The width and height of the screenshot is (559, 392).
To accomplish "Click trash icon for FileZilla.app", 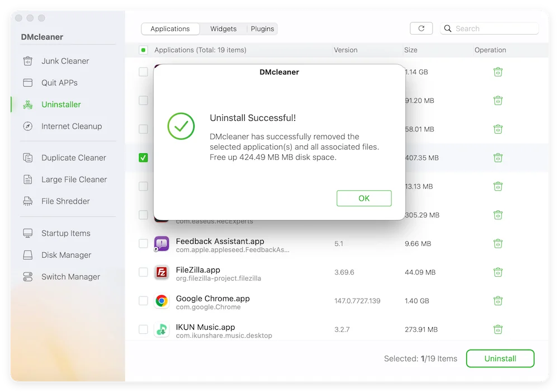I will pyautogui.click(x=498, y=272).
